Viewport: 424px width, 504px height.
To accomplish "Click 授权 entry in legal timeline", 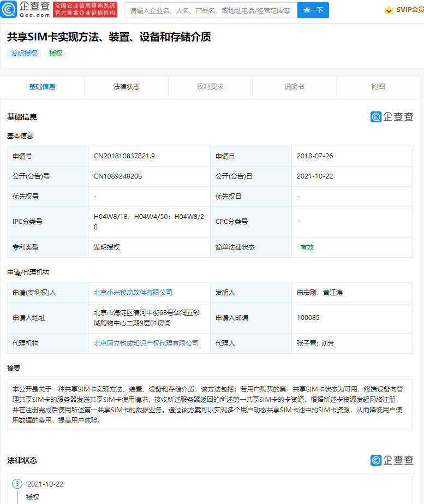I will pyautogui.click(x=33, y=497).
